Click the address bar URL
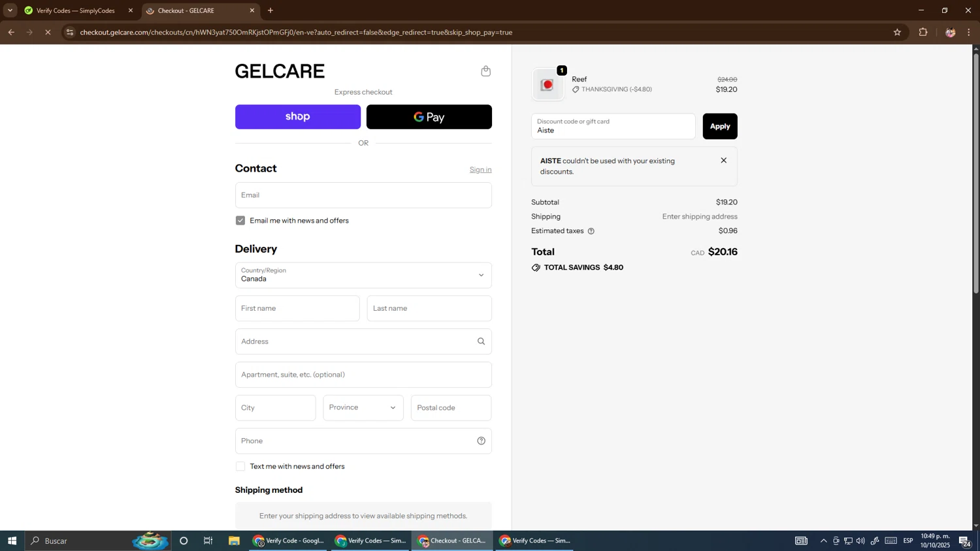 tap(296, 32)
